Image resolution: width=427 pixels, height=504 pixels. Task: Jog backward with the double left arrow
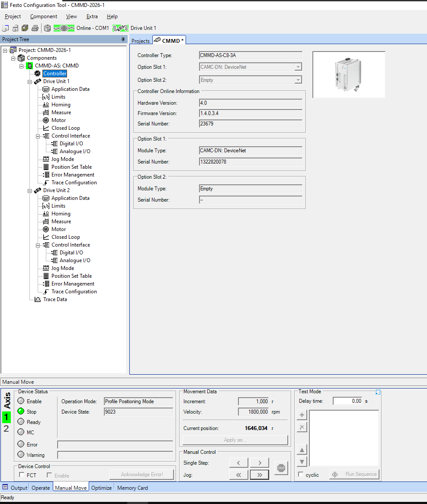(239, 475)
